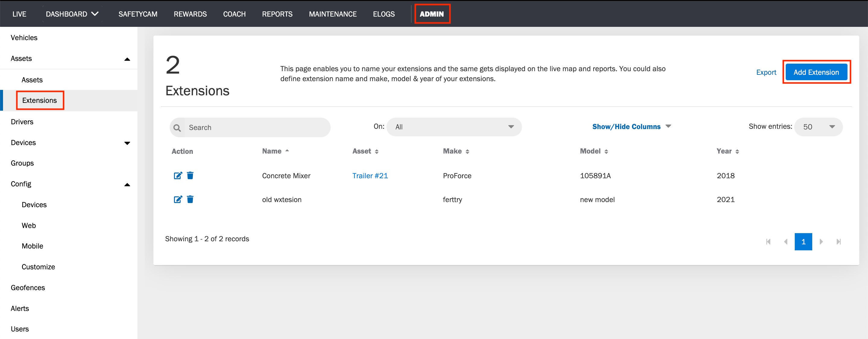The image size is (868, 339).
Task: Sort table by Make column
Action: 456,151
